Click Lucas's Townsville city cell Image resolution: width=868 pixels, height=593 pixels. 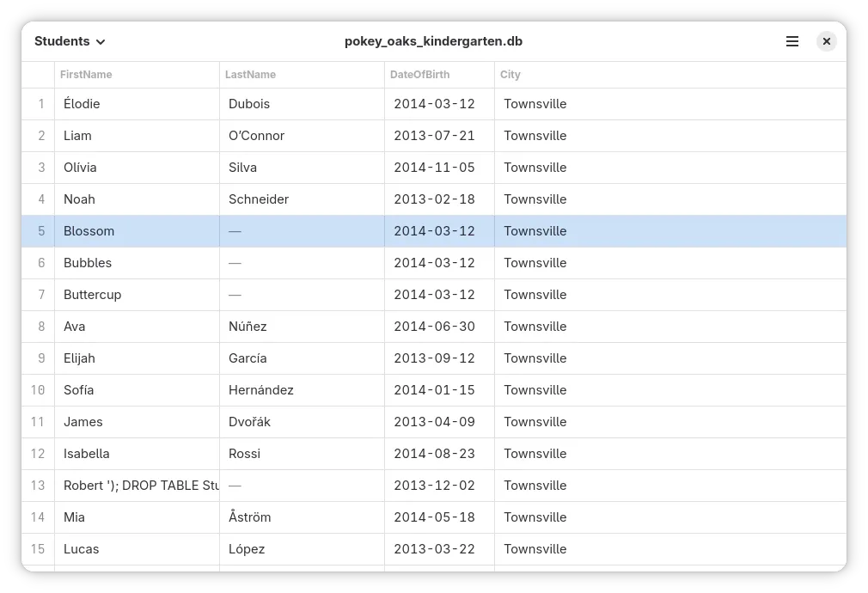tap(535, 549)
